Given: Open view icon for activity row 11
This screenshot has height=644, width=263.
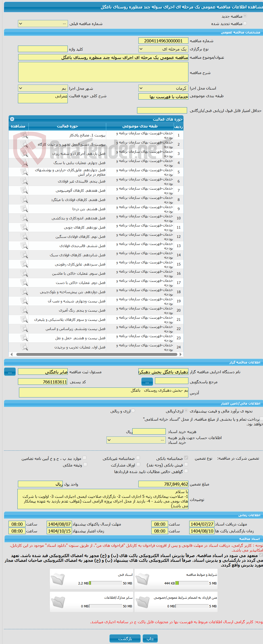Looking at the screenshot, I should (24, 227).
